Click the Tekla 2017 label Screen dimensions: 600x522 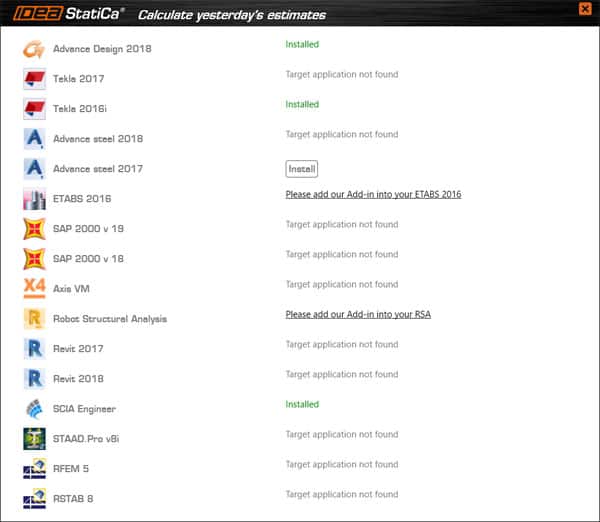(78, 79)
